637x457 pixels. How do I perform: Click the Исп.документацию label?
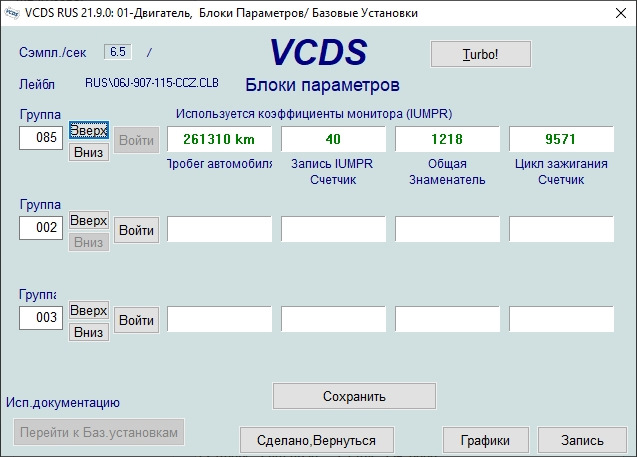pos(63,403)
